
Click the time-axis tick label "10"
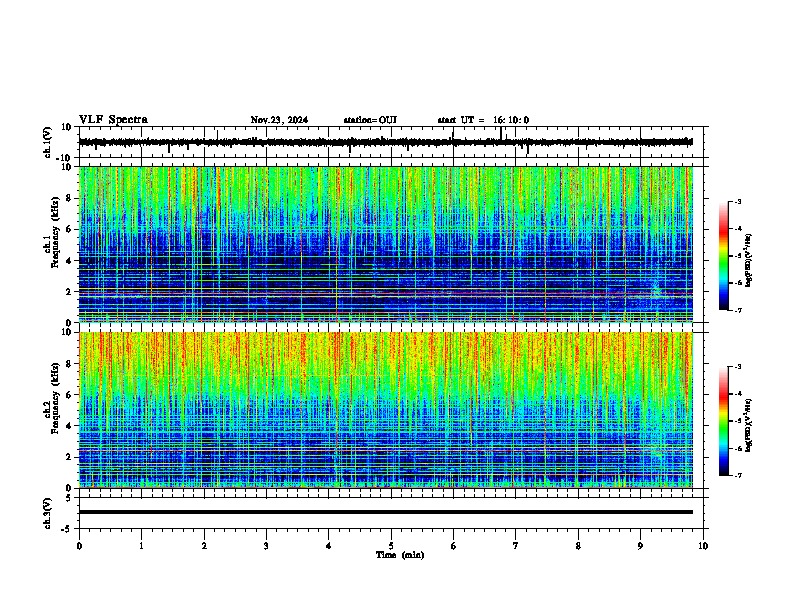click(703, 546)
